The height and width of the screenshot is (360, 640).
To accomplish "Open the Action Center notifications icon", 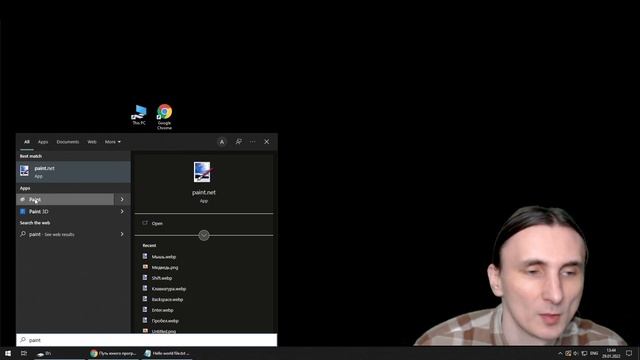I will 629,353.
